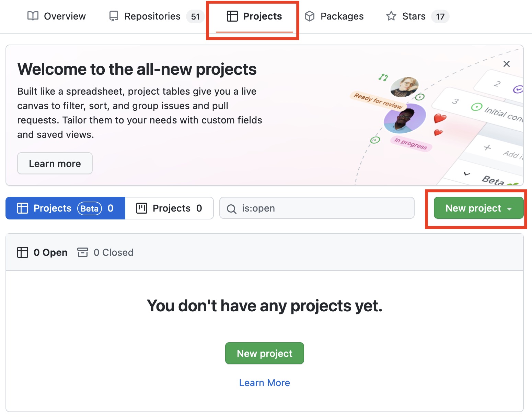This screenshot has width=532, height=419.
Task: Dismiss the welcome banner with the X
Action: pos(507,64)
